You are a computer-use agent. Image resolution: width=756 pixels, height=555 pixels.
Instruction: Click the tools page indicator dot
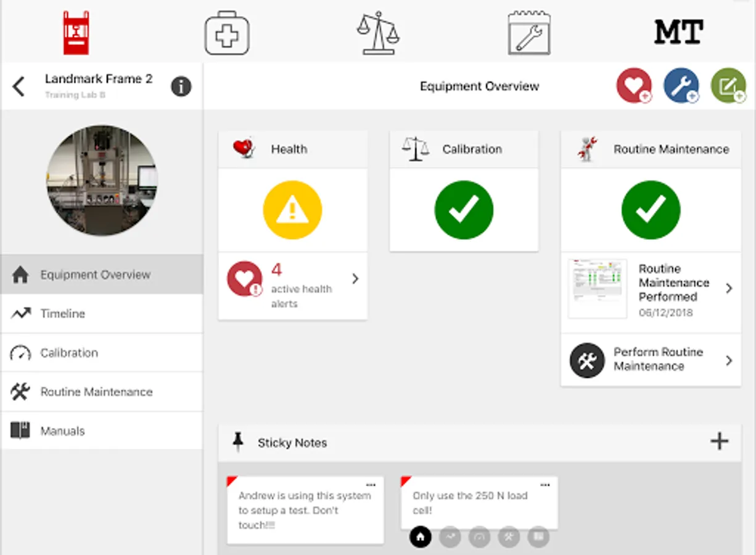[509, 537]
